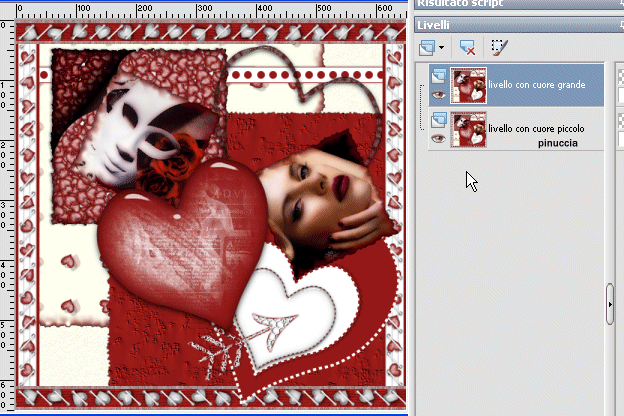Click the New Raster Layer icon
Viewport: 624px width, 416px height.
(427, 48)
